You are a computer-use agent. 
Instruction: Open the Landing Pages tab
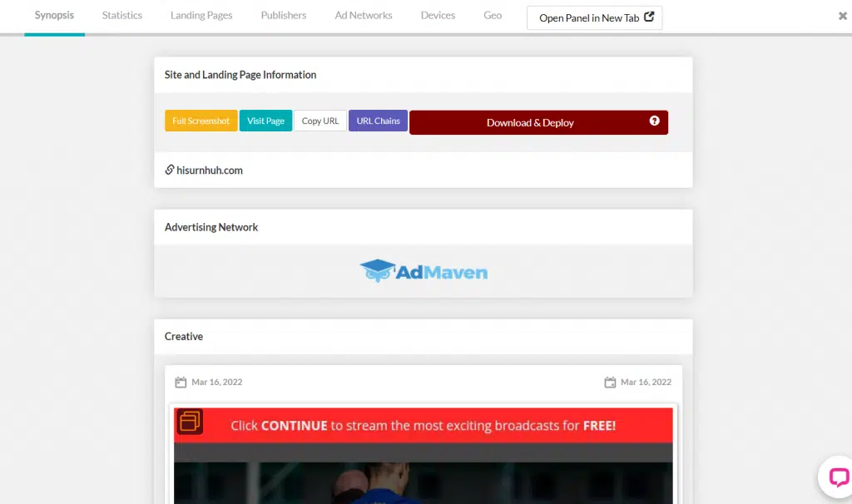click(201, 16)
